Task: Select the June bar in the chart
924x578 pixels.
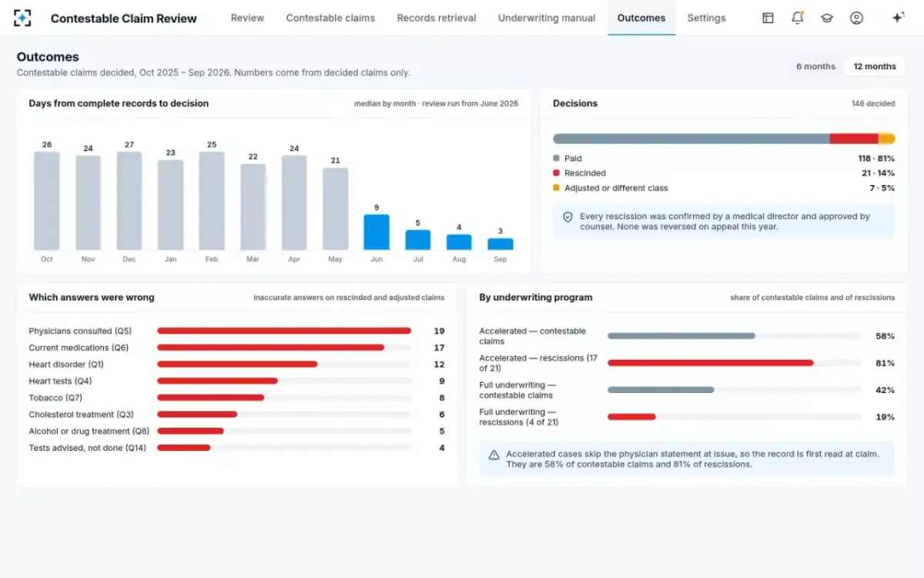Action: click(377, 232)
